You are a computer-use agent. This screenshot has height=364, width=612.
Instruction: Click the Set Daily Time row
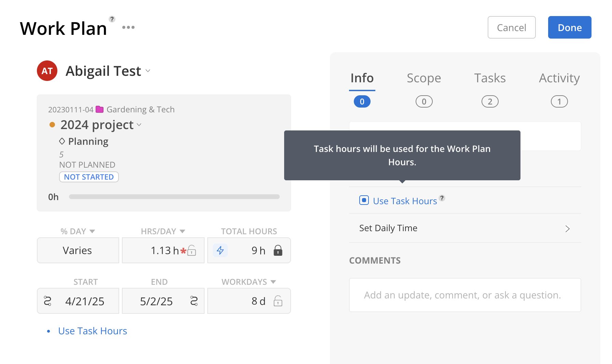point(465,228)
